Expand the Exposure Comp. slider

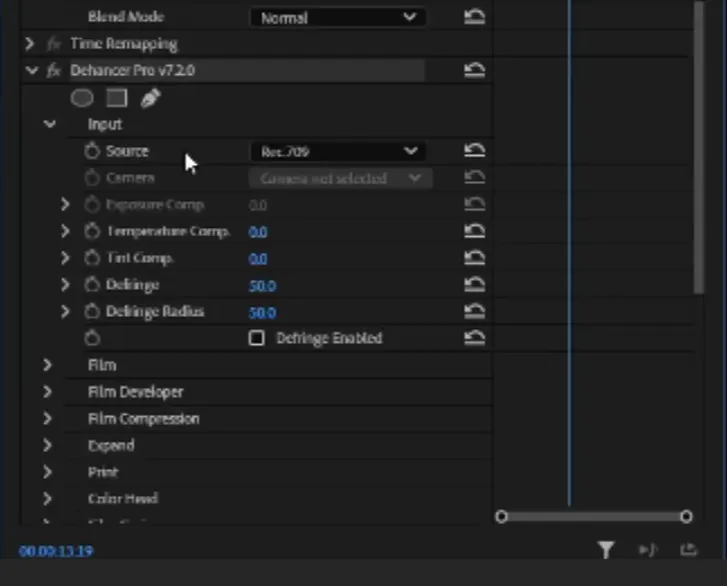[65, 204]
